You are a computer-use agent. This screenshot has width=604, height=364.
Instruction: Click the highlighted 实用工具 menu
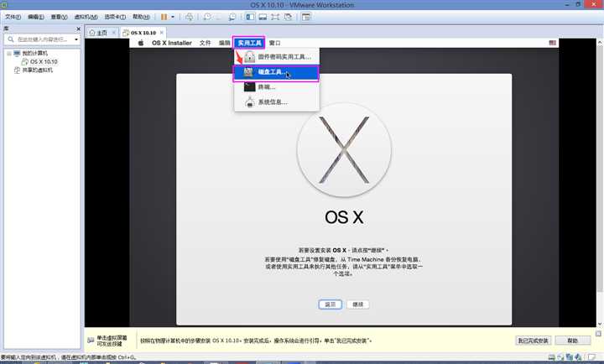249,43
